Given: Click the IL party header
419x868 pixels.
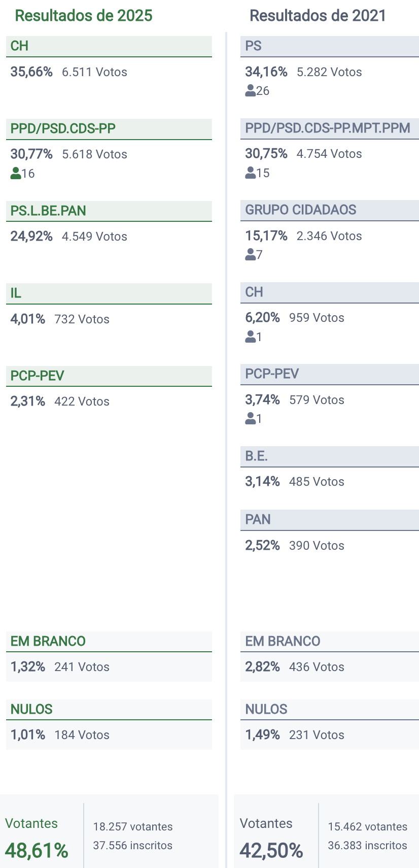Looking at the screenshot, I should [109, 293].
